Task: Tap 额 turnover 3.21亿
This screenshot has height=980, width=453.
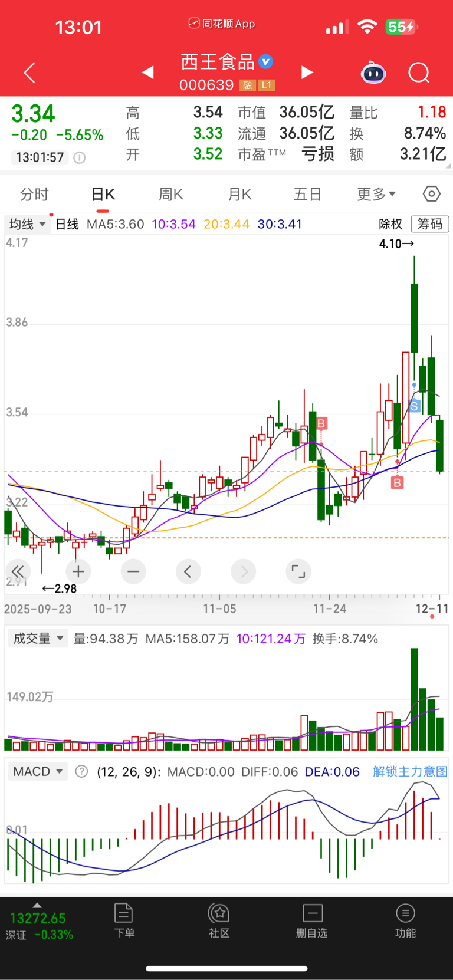Action: pos(423,154)
